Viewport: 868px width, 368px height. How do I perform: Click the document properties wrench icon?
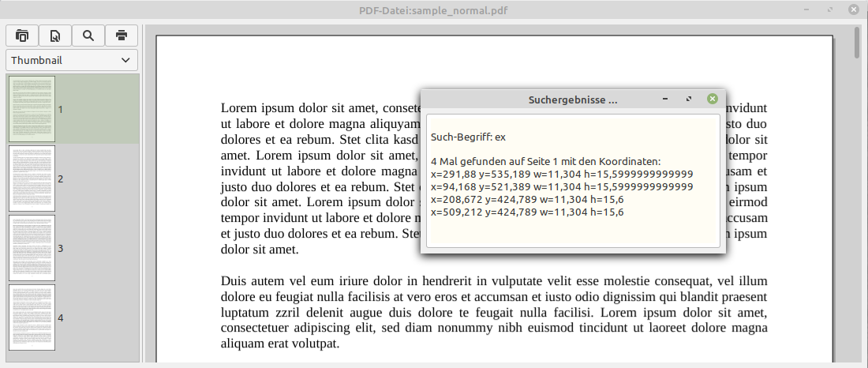pyautogui.click(x=55, y=36)
